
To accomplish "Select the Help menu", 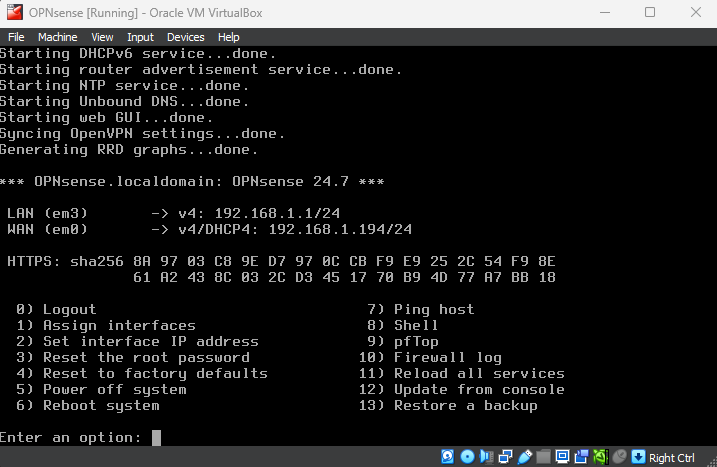I will coord(229,37).
